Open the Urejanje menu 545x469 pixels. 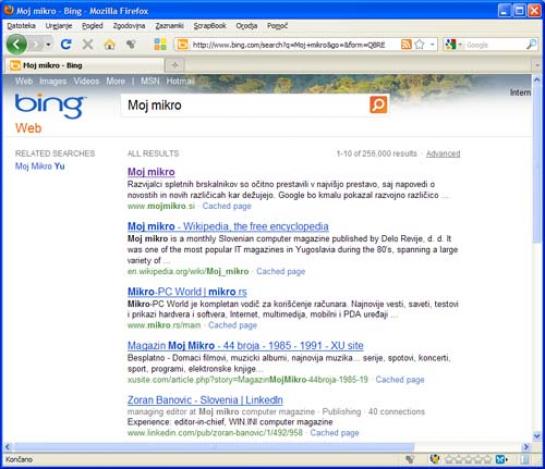pos(58,26)
